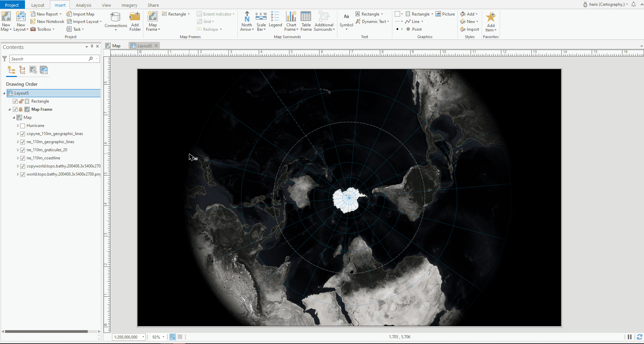644x344 pixels.
Task: Switch to the Analysis ribbon tab
Action: (84, 5)
